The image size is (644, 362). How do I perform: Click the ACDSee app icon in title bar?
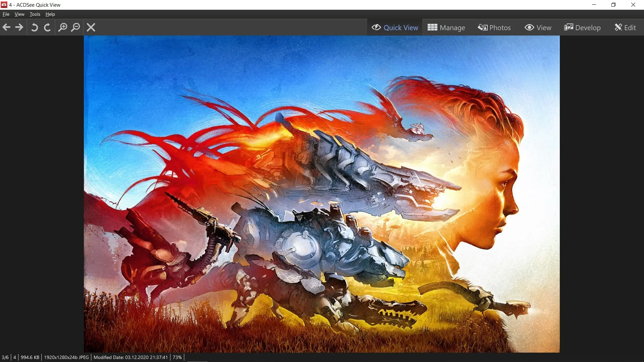pos(4,5)
